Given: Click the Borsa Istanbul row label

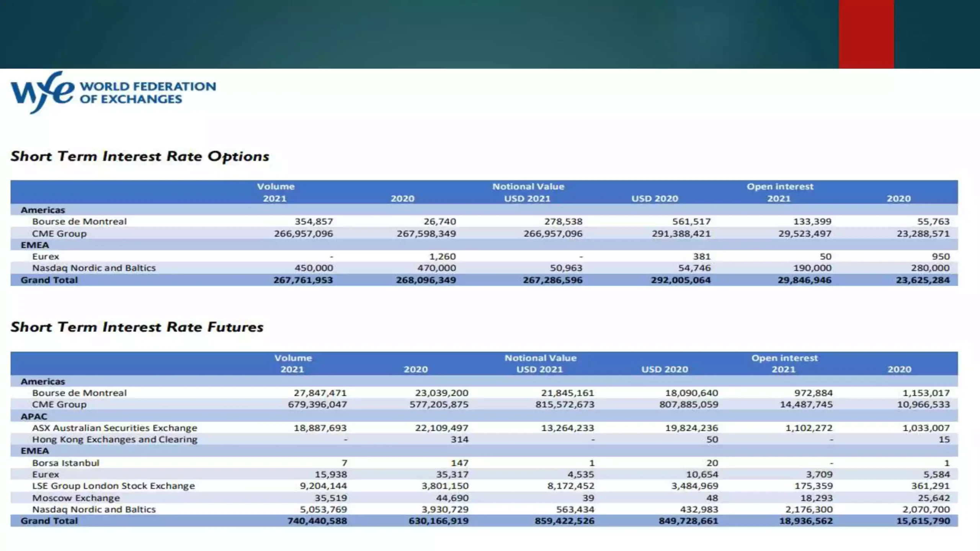Looking at the screenshot, I should pos(65,463).
